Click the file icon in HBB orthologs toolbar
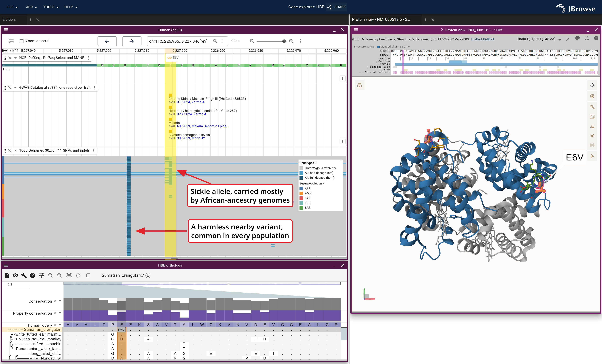The image size is (602, 364). tap(7, 275)
